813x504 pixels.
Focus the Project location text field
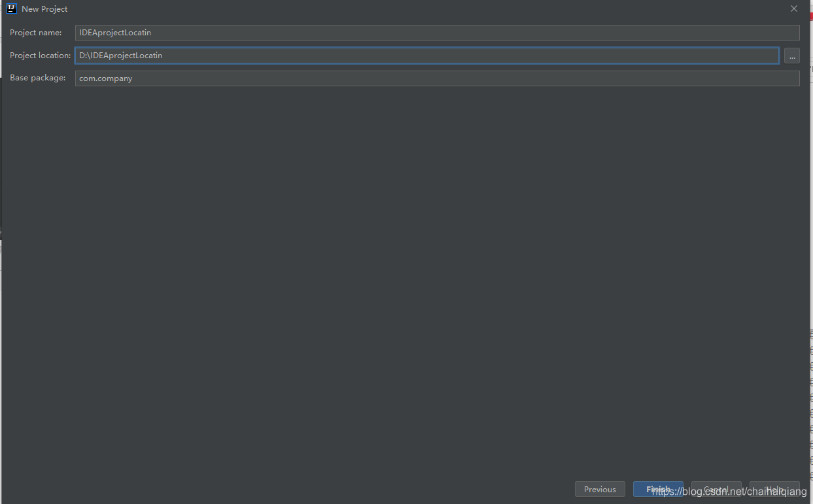coord(427,56)
